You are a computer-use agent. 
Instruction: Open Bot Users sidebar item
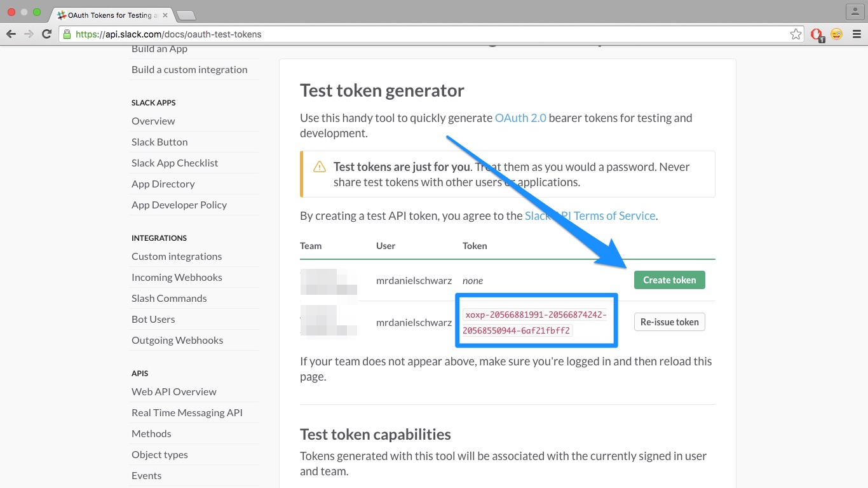[x=153, y=320]
